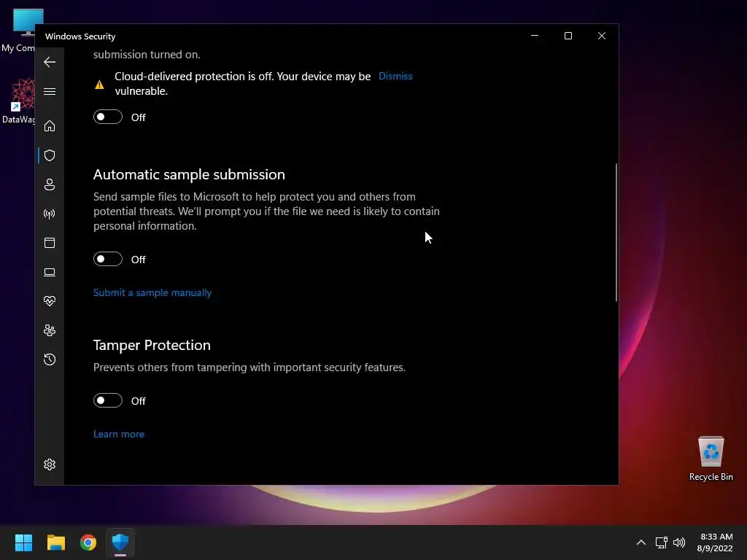Click Learn more under Tamper Protection
Viewport: 747px width, 560px height.
click(119, 435)
